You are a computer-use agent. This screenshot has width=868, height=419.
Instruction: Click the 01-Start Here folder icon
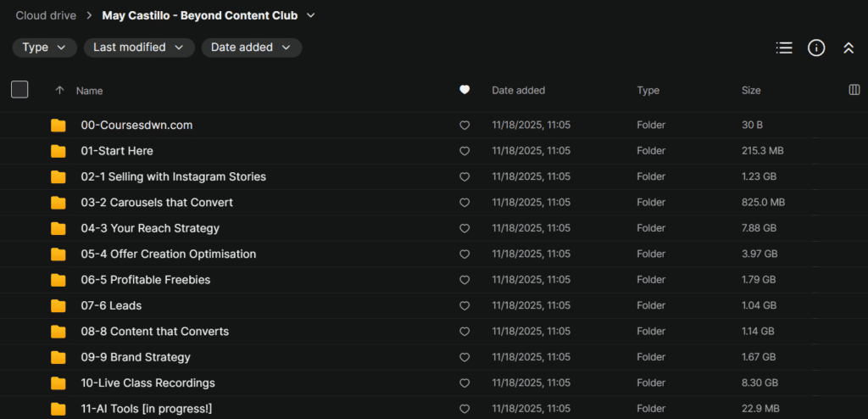pos(58,151)
